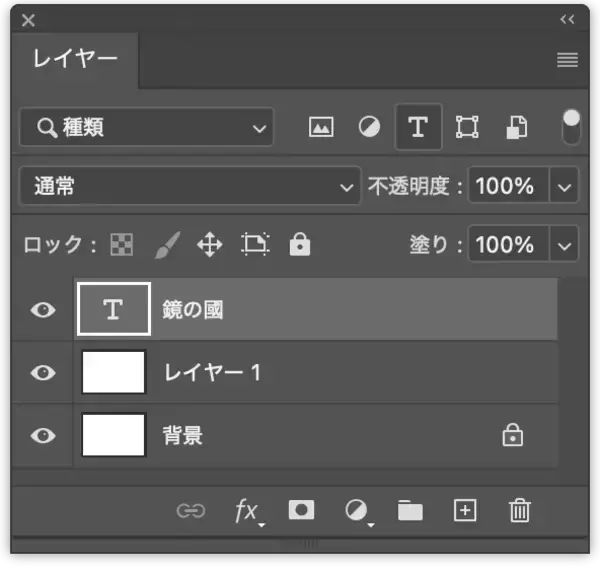This screenshot has height=568, width=600.
Task: Hide the レイヤー 1 layer
Action: (43, 372)
